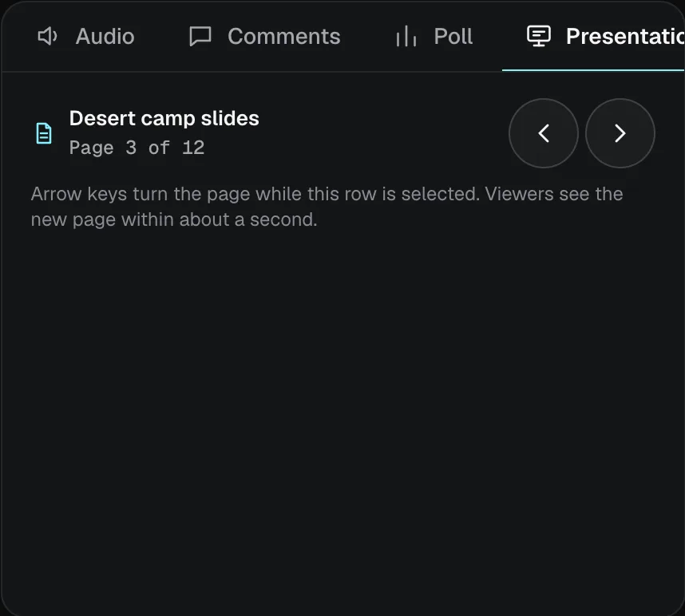This screenshot has width=685, height=616.
Task: Click the teal underline beneath Presentation tab
Action: click(593, 70)
